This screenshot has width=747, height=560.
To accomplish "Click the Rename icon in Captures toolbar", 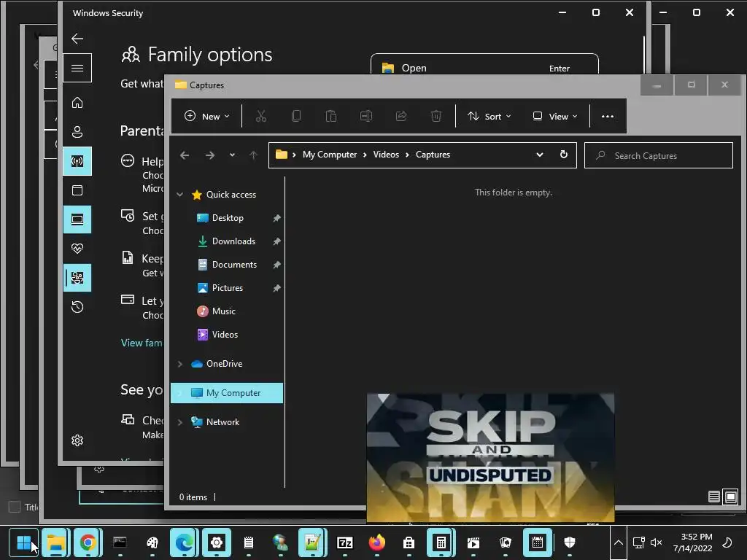I will pos(366,116).
